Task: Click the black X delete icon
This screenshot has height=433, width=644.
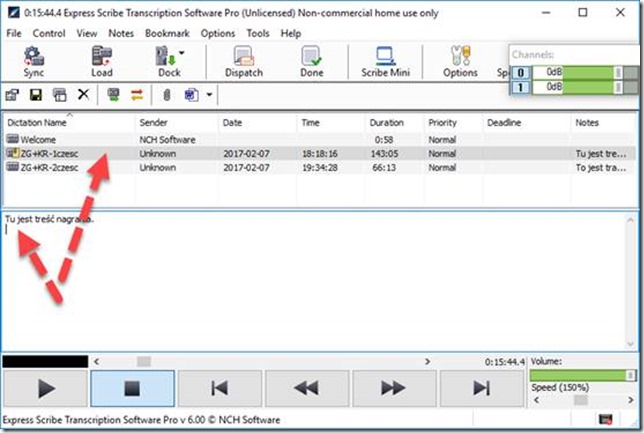Action: (83, 94)
